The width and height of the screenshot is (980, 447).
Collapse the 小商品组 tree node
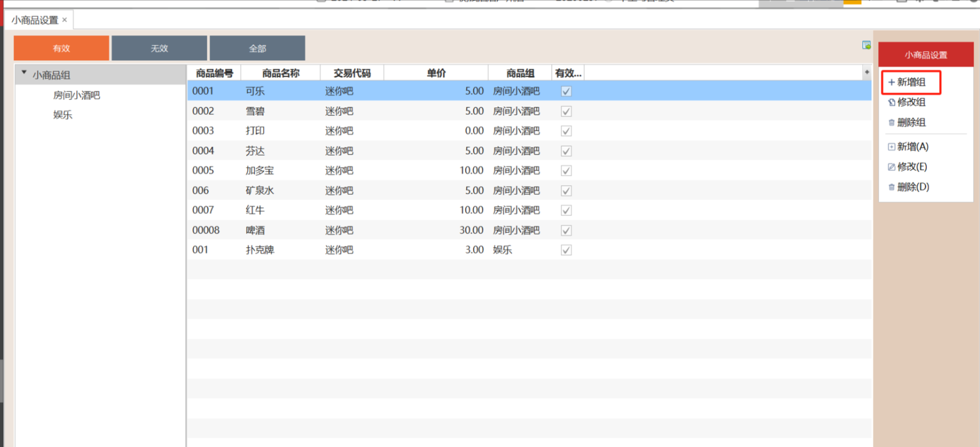coord(24,73)
